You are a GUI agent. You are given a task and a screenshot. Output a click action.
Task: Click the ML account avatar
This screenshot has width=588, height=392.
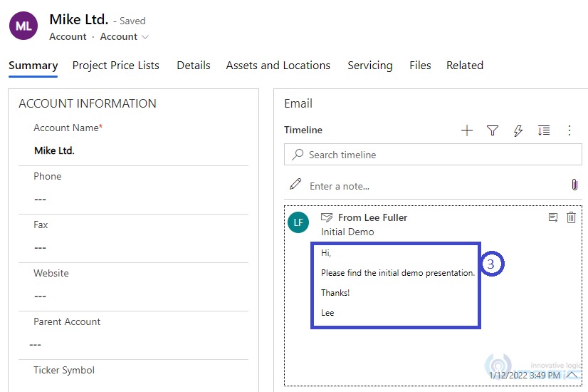pyautogui.click(x=23, y=26)
